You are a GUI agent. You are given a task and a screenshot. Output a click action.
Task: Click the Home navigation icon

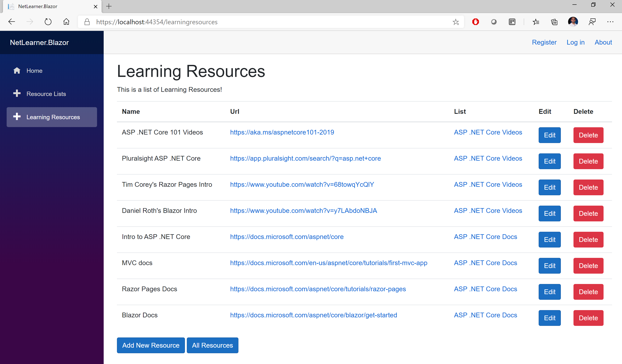[x=16, y=71]
